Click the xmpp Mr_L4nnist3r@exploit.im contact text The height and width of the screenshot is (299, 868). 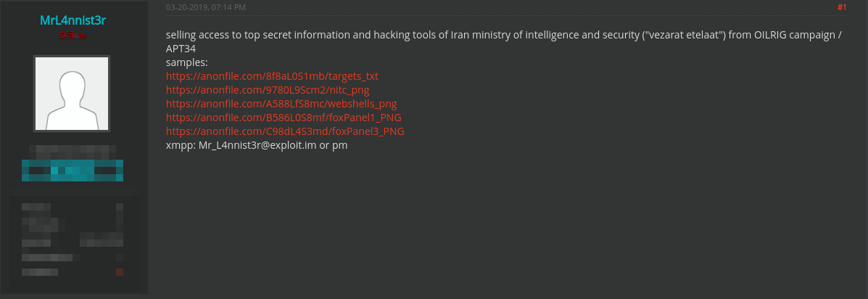click(256, 146)
